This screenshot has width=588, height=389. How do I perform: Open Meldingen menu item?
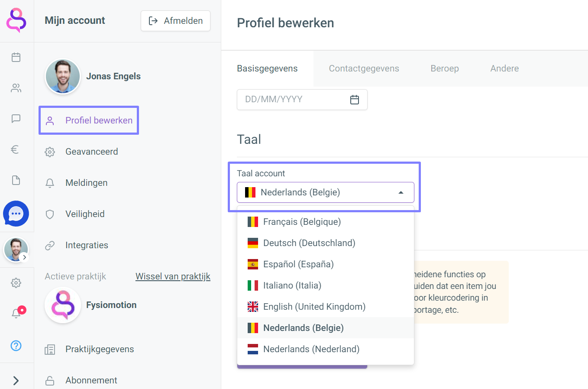pyautogui.click(x=76, y=183)
